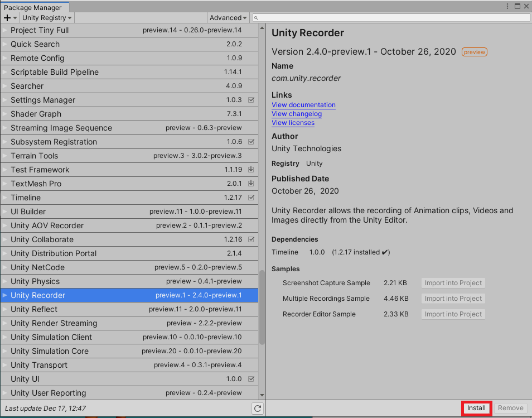Open the View documentation link
Viewport: 532px width, 418px height.
pos(303,105)
